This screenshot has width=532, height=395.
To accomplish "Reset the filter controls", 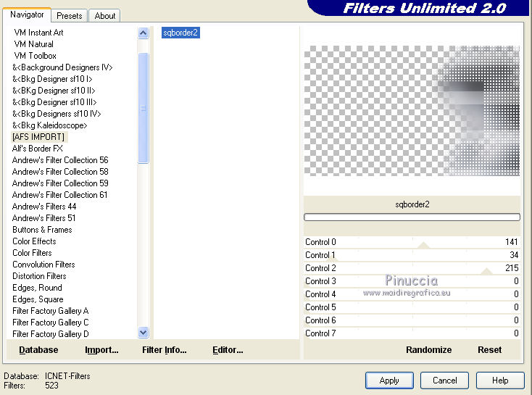I will [489, 350].
